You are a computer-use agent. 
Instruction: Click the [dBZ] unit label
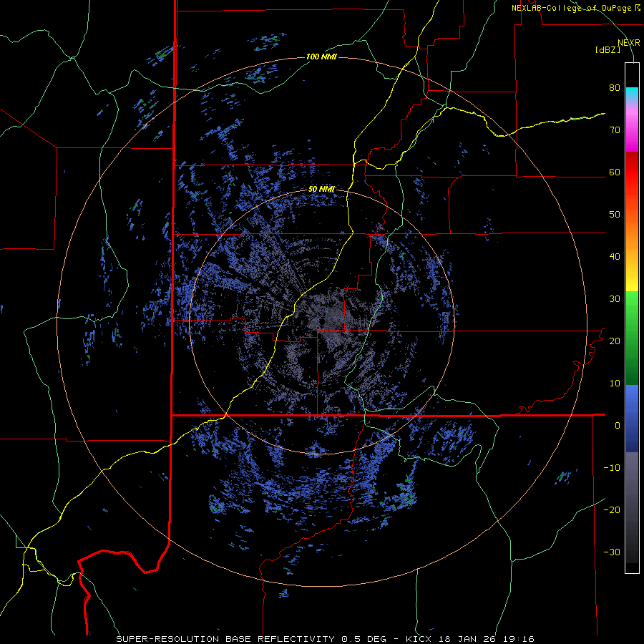pos(608,49)
